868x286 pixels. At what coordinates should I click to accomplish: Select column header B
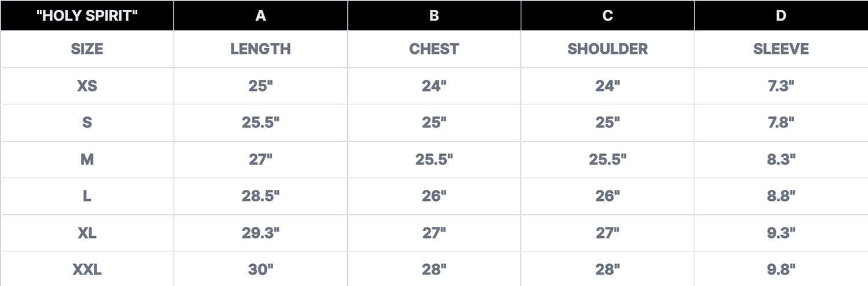point(434,16)
